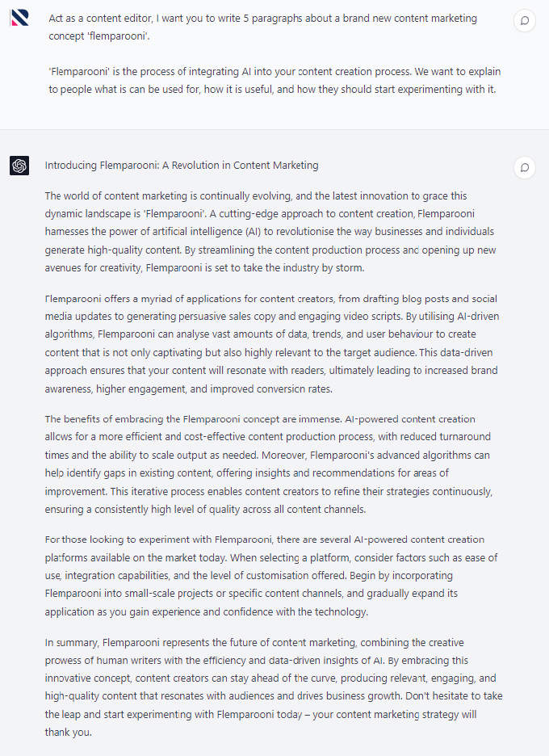Click the prompt paragraph starting "'Flemparooni' is the process"

pyautogui.click(x=271, y=80)
